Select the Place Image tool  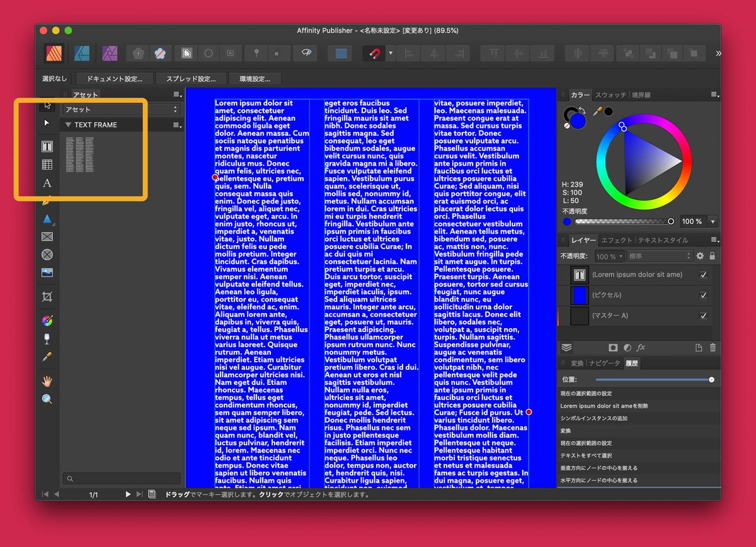(x=47, y=273)
